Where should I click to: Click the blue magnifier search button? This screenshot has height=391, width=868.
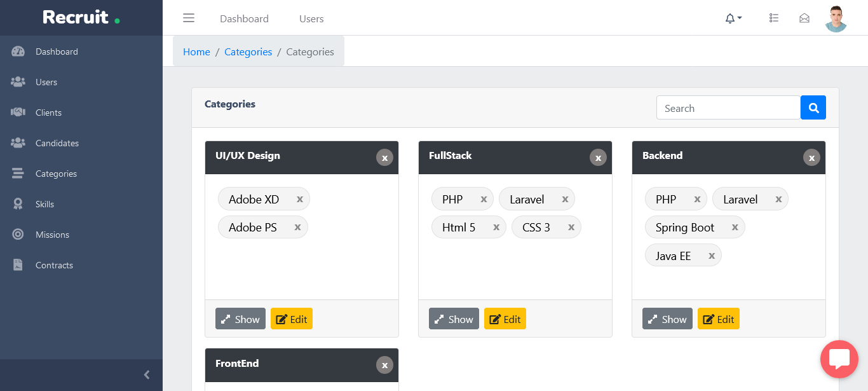tap(813, 107)
